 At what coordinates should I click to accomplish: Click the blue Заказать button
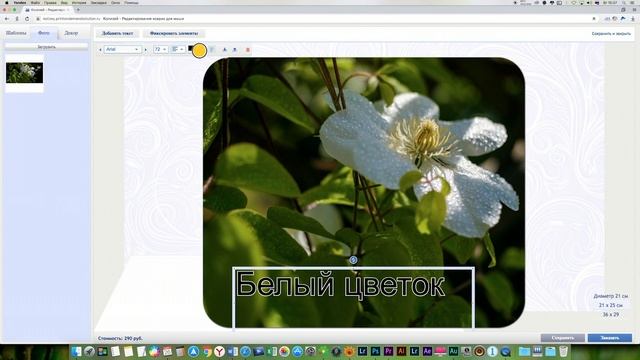(x=610, y=338)
